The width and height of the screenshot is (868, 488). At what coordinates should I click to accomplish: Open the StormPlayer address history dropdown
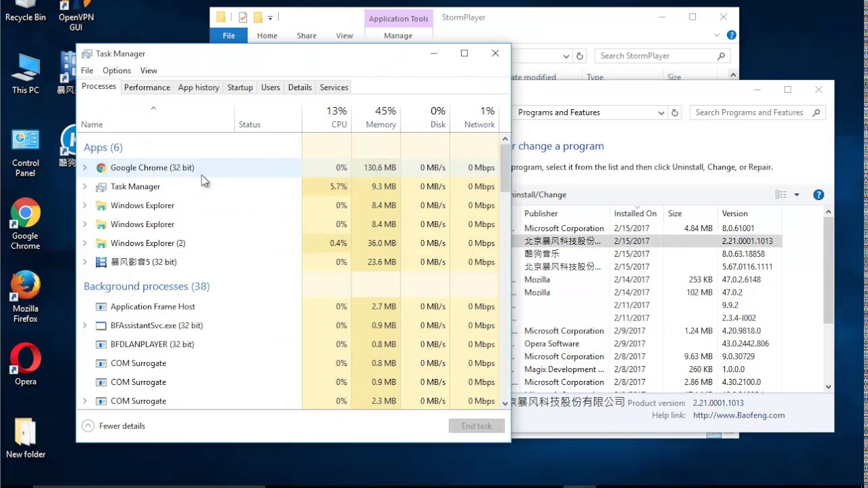pyautogui.click(x=566, y=56)
